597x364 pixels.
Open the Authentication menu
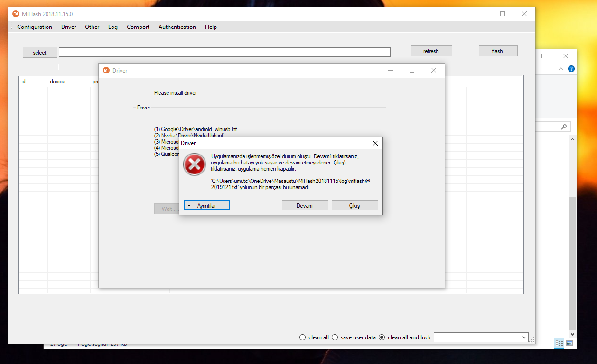pyautogui.click(x=177, y=27)
